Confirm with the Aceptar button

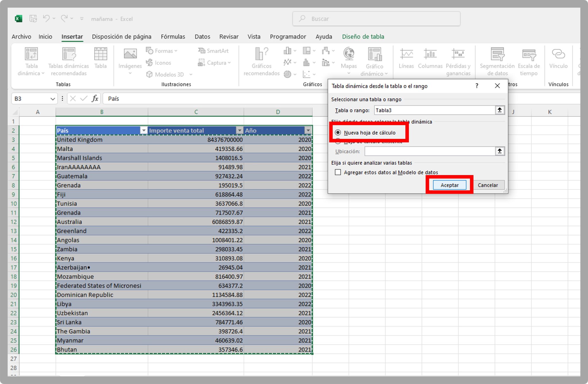(449, 185)
